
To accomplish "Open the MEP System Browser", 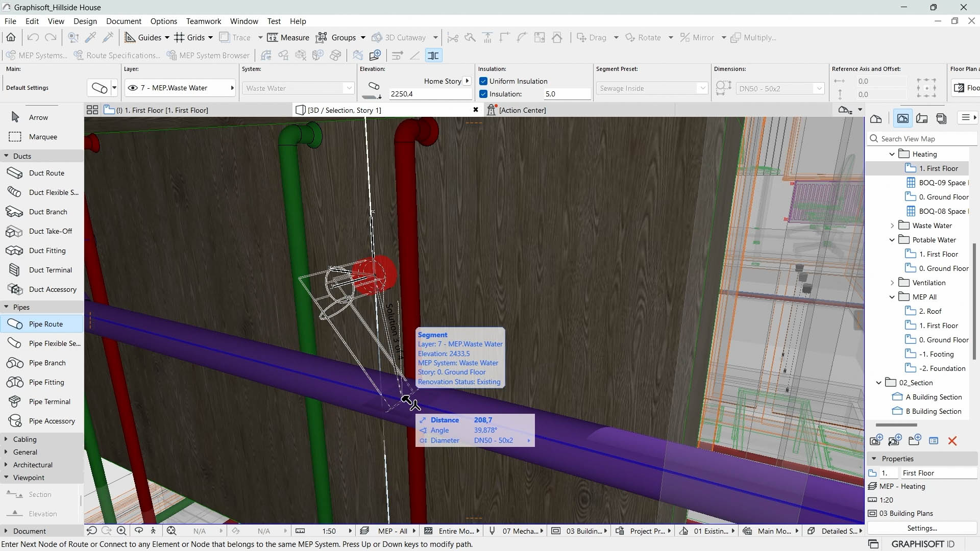I will tap(214, 55).
